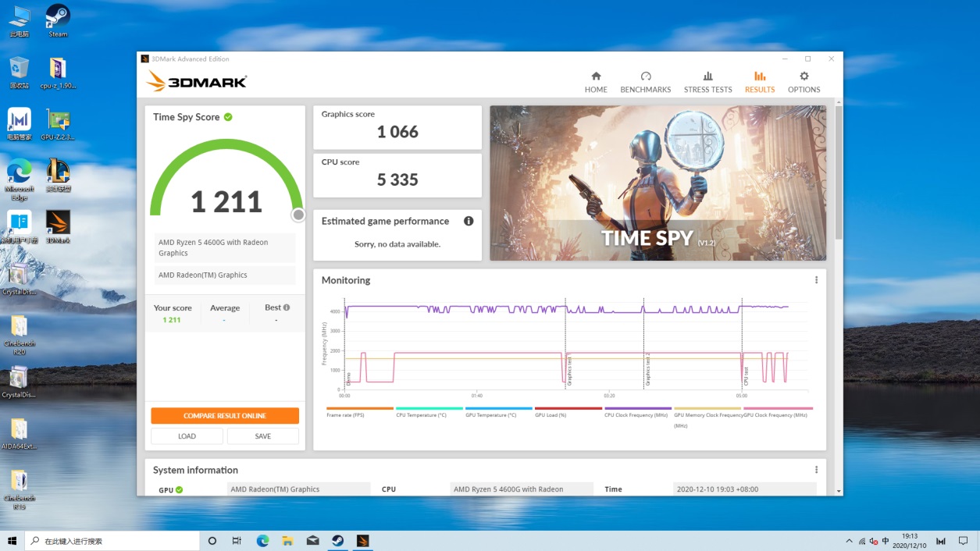Switch to the Results tab
The width and height of the screenshot is (980, 551).
[759, 82]
